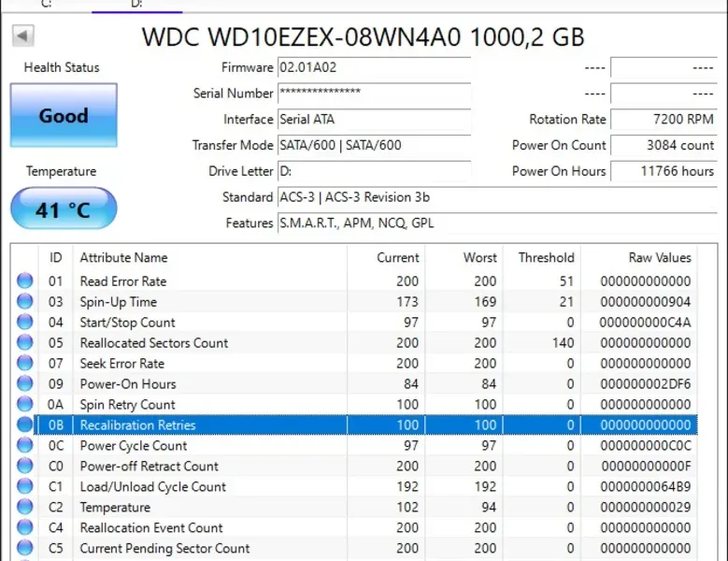Select the Power-off Retract Count attribute name
728x561 pixels.
click(149, 467)
